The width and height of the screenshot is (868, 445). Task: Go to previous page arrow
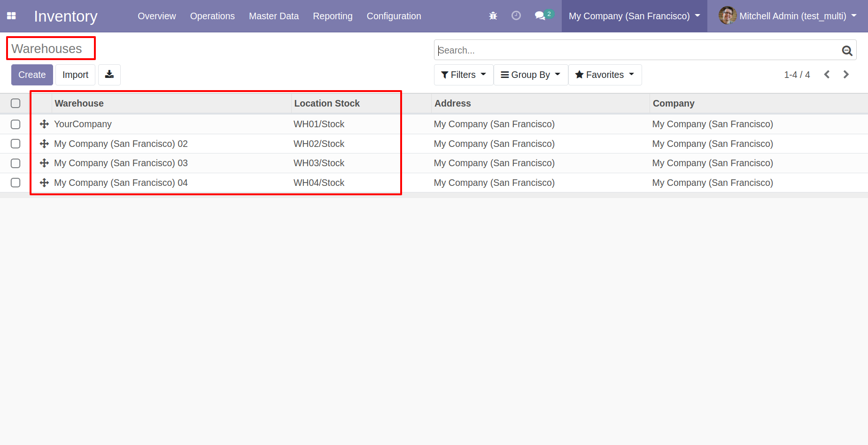tap(827, 75)
